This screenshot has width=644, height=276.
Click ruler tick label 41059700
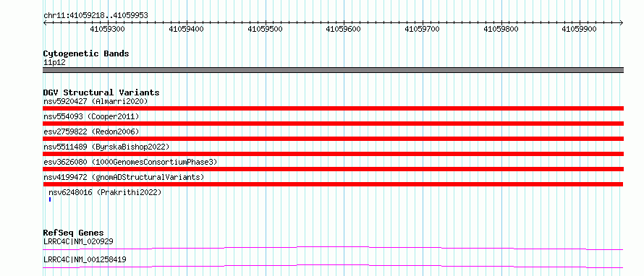pyautogui.click(x=422, y=29)
